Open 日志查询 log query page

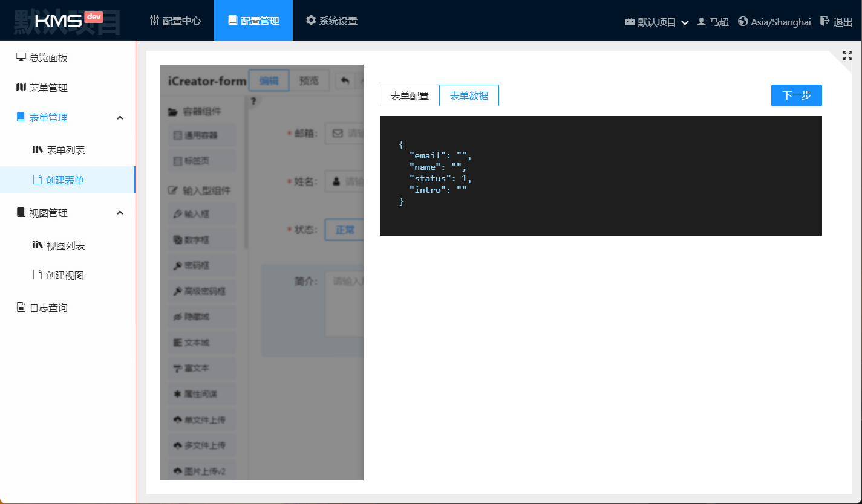(x=48, y=308)
